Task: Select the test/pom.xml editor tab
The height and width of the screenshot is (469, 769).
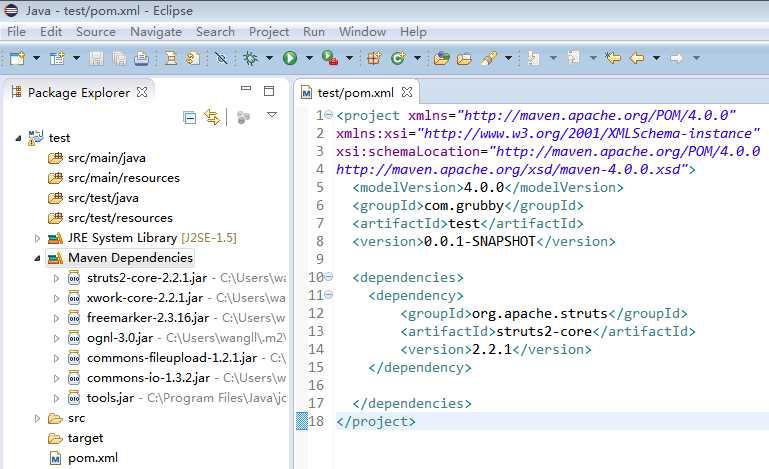Action: (x=357, y=92)
